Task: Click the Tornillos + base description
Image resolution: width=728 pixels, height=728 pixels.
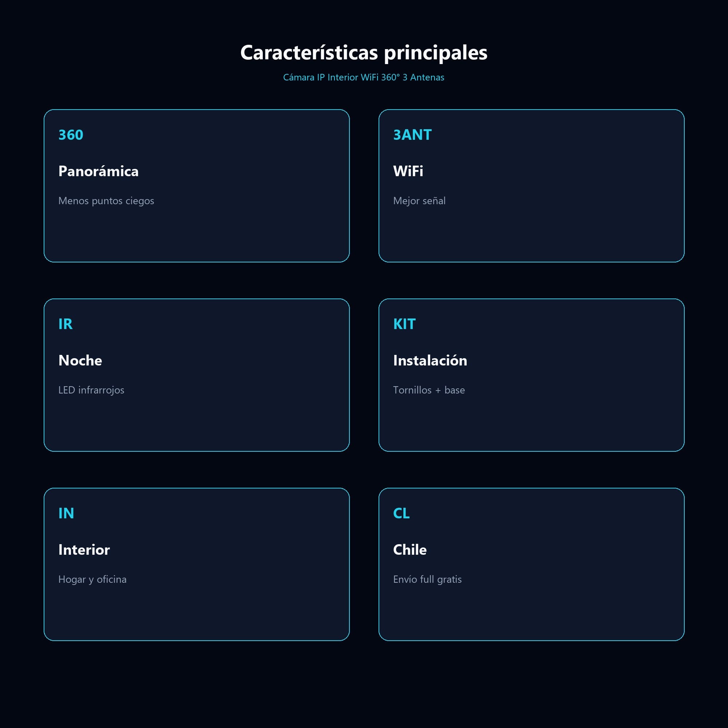Action: click(429, 390)
